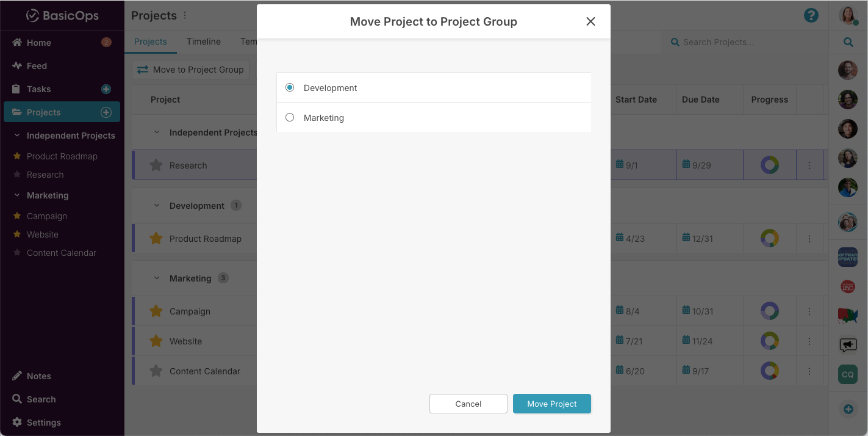The image size is (868, 436).
Task: Click Product Roadmap progress ring
Action: pos(770,238)
